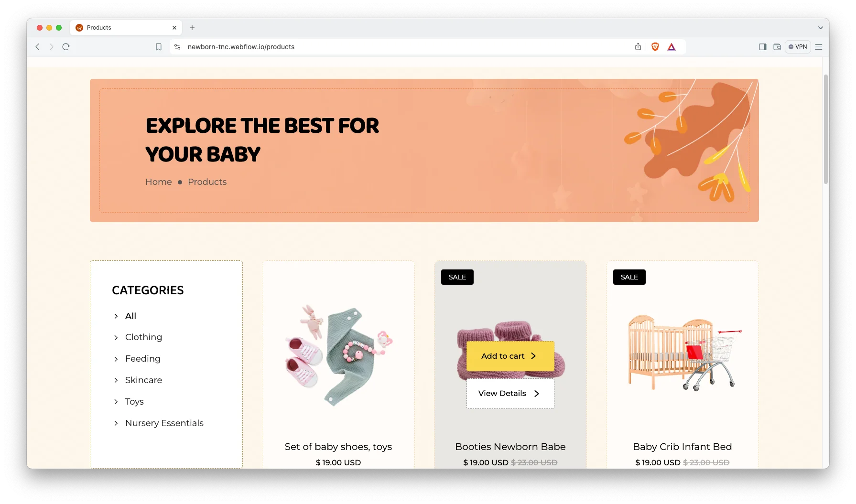The image size is (856, 504).
Task: Click the Add to cart button
Action: point(510,356)
